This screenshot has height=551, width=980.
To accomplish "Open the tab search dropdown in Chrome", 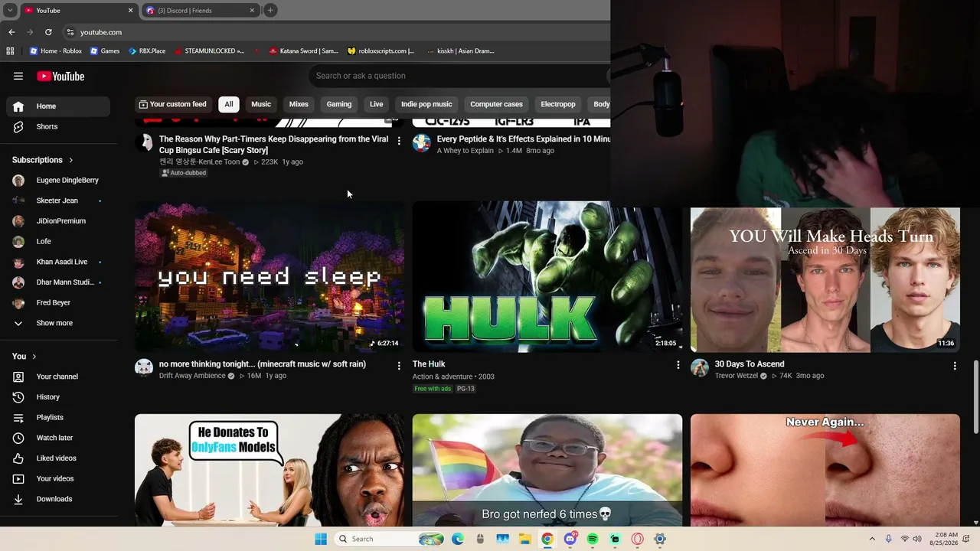I will pyautogui.click(x=10, y=10).
